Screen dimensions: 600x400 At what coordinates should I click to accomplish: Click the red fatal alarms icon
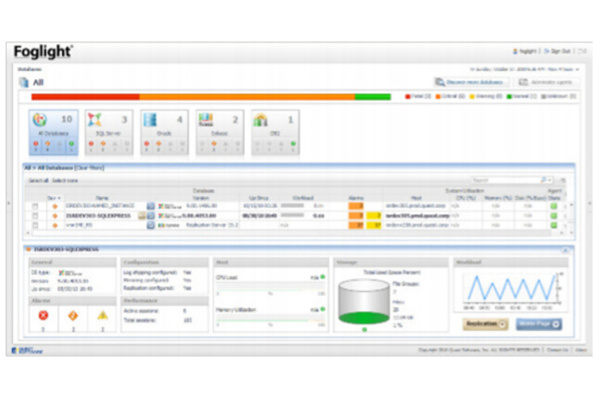coord(43,315)
